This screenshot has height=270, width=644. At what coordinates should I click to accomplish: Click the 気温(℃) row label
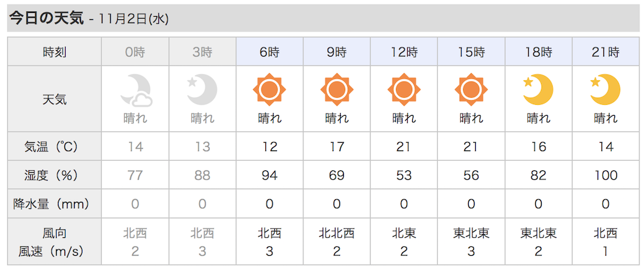pos(54,147)
